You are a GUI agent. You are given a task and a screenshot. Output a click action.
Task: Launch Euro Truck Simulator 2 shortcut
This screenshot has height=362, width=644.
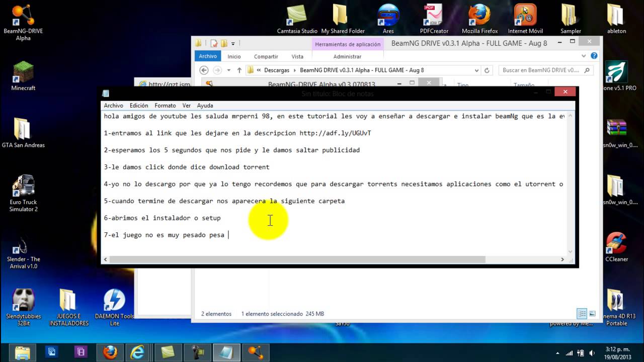coord(23,194)
